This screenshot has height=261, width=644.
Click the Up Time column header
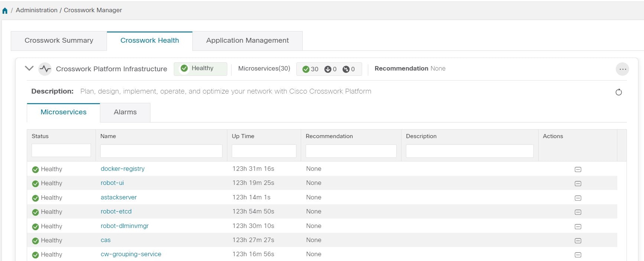243,136
